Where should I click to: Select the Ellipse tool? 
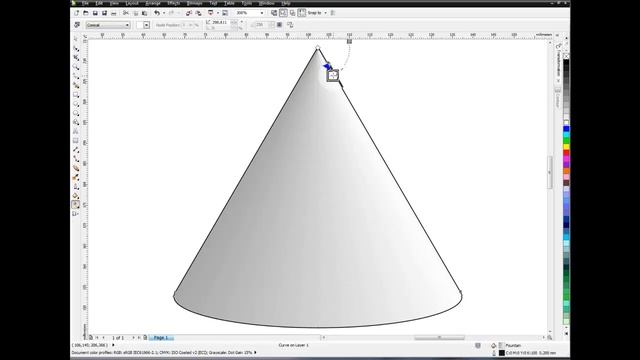[76, 104]
